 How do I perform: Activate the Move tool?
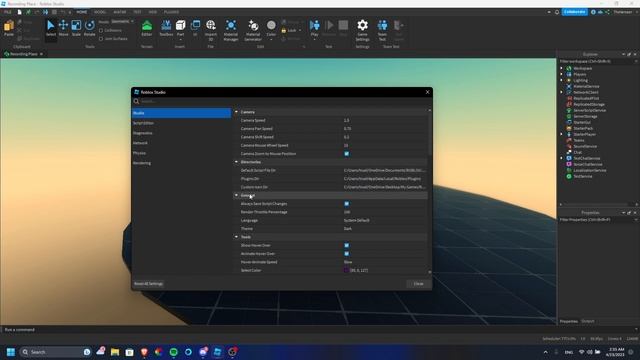click(63, 28)
